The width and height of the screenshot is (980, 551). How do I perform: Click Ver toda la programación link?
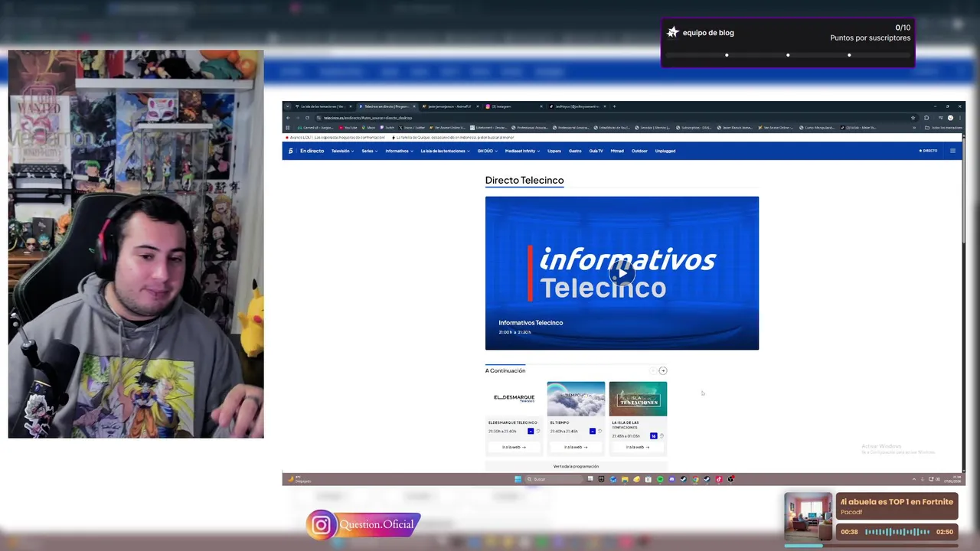click(x=576, y=466)
